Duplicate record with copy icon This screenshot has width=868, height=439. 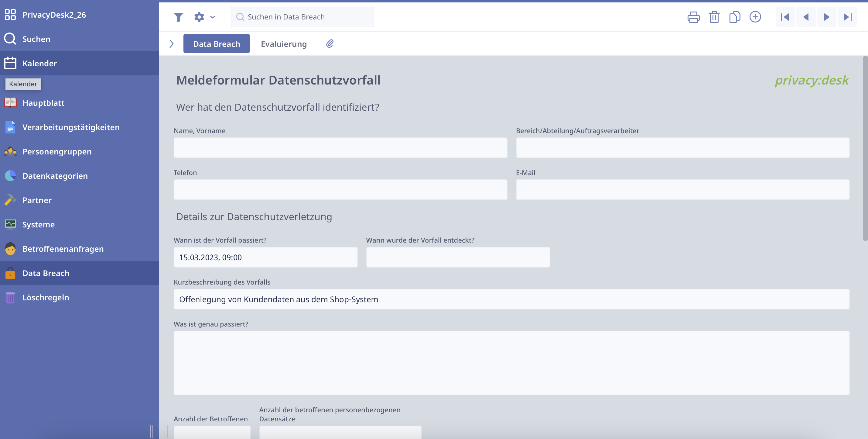point(734,17)
